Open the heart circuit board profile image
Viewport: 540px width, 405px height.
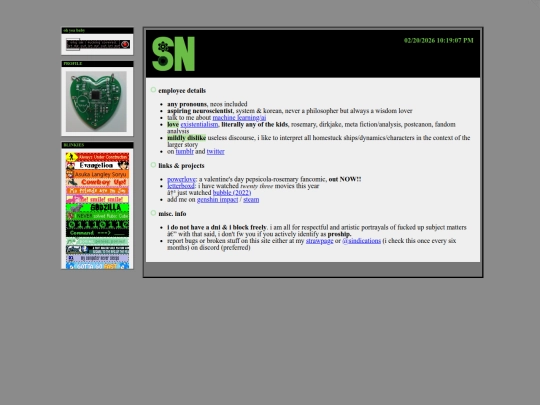click(x=96, y=101)
